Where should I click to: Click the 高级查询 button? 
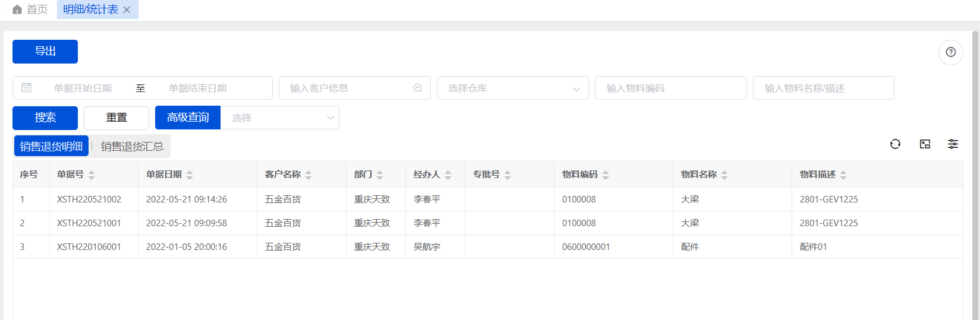188,118
